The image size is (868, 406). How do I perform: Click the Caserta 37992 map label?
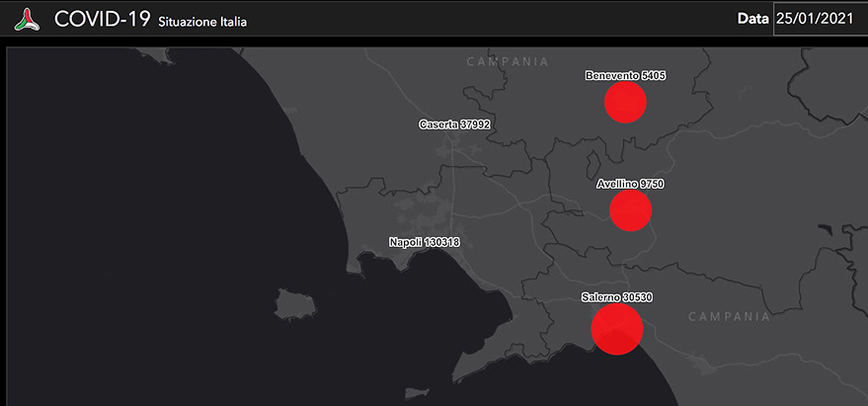tap(454, 124)
